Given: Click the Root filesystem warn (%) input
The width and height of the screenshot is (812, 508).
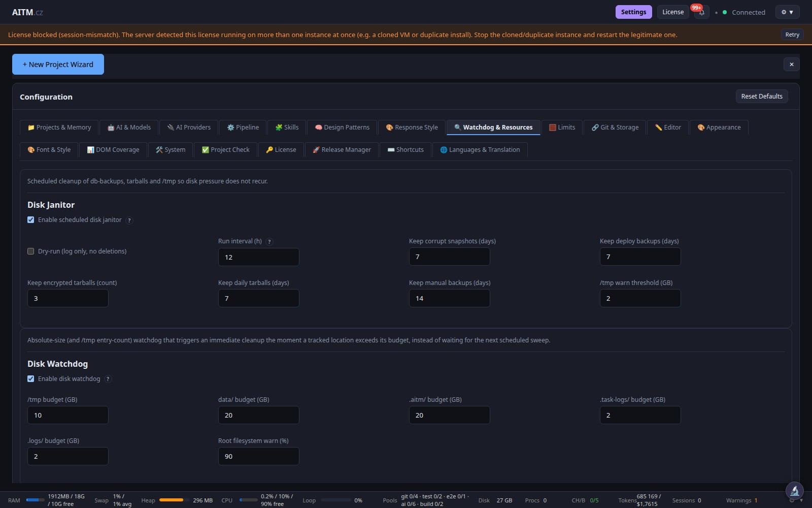Looking at the screenshot, I should pos(259,456).
